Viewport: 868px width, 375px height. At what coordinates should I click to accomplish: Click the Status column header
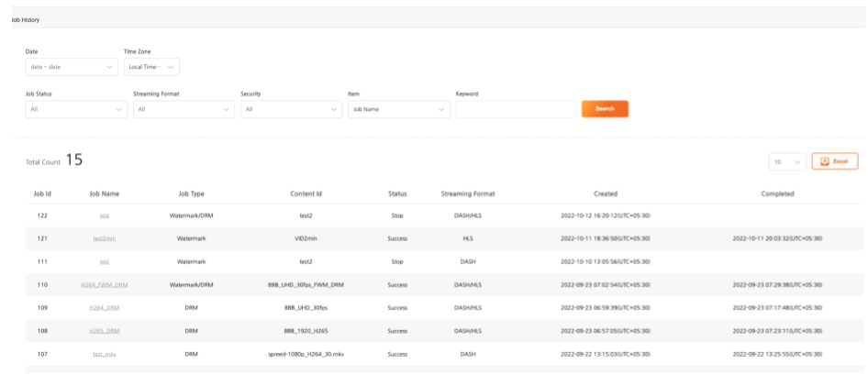click(397, 193)
